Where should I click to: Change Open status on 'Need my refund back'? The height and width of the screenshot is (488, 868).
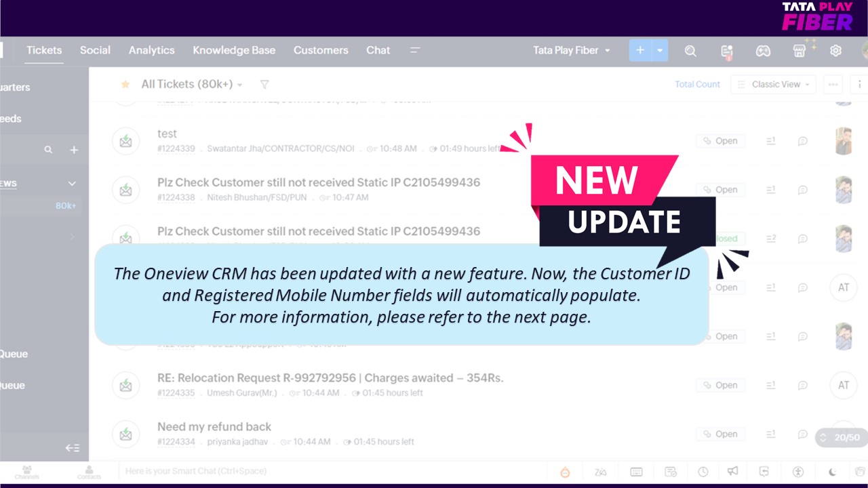(720, 434)
